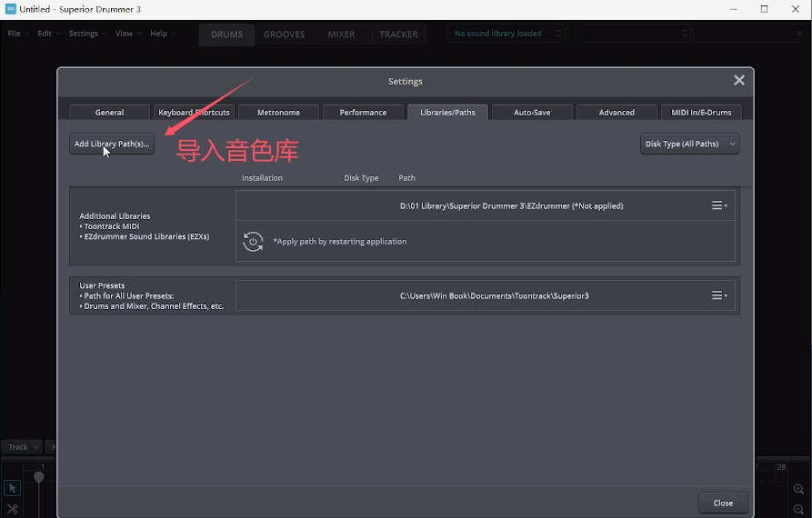This screenshot has height=518, width=812.
Task: Zoom in on the timeline
Action: [x=798, y=490]
